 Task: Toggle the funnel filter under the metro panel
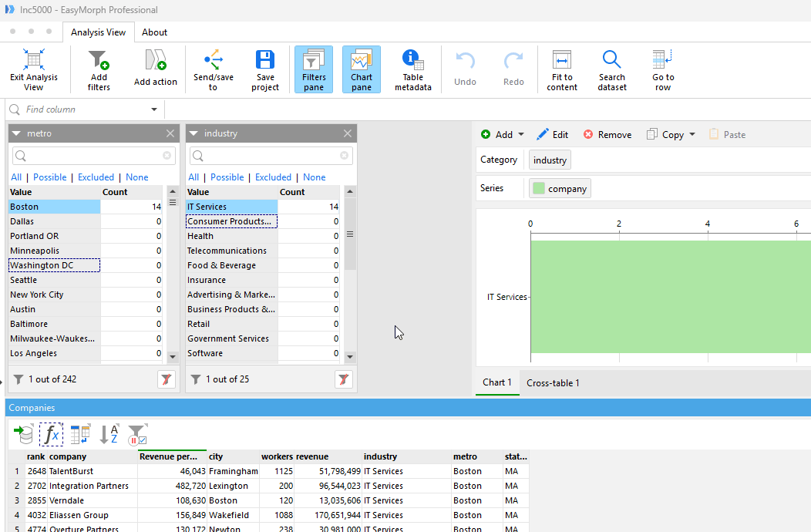(167, 379)
